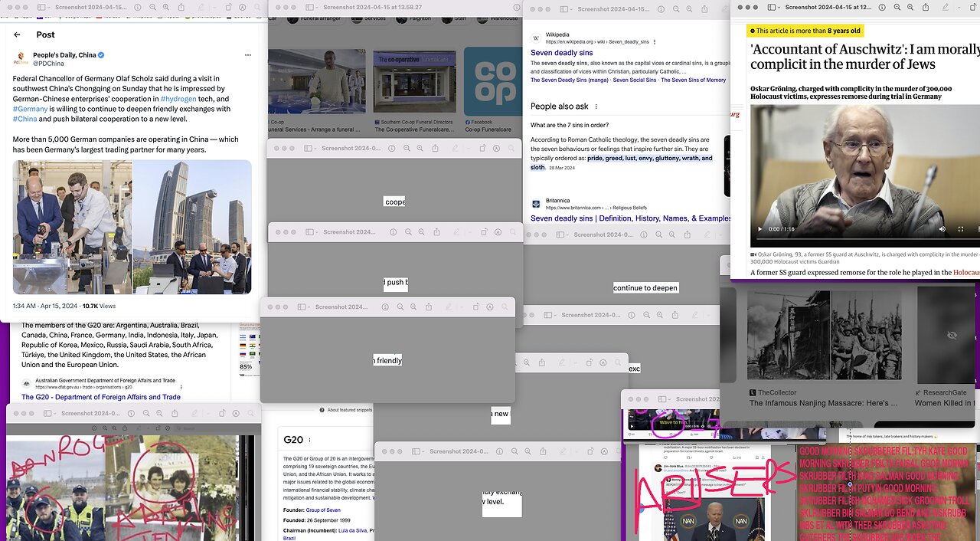Expand sidebar options chevron in Auschwitz window
The width and height of the screenshot is (980, 541).
[779, 8]
